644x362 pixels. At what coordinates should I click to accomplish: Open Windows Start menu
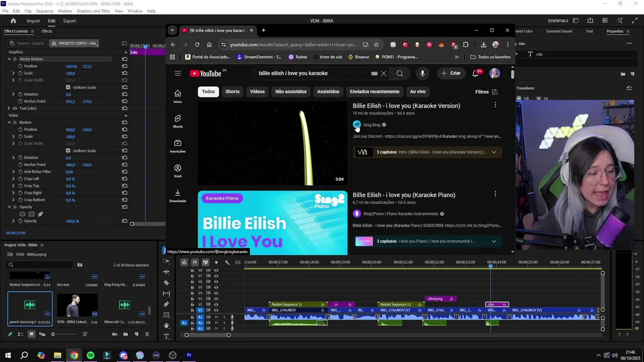[x=8, y=355]
